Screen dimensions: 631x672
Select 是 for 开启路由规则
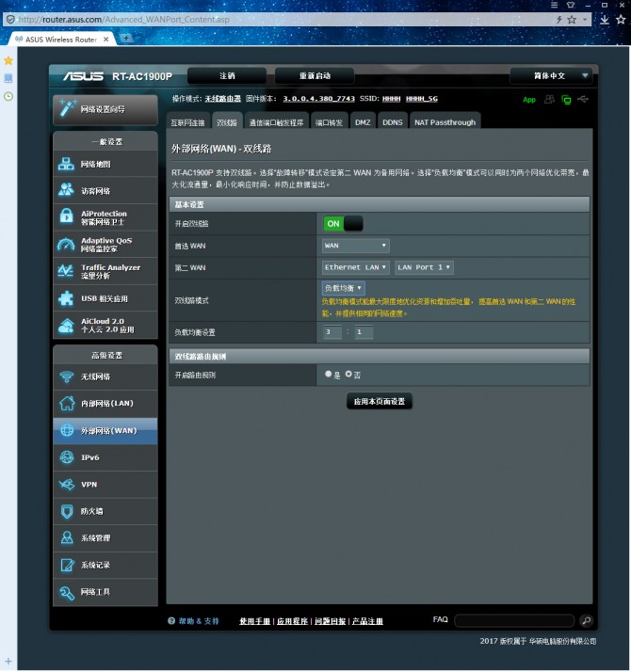(328, 374)
